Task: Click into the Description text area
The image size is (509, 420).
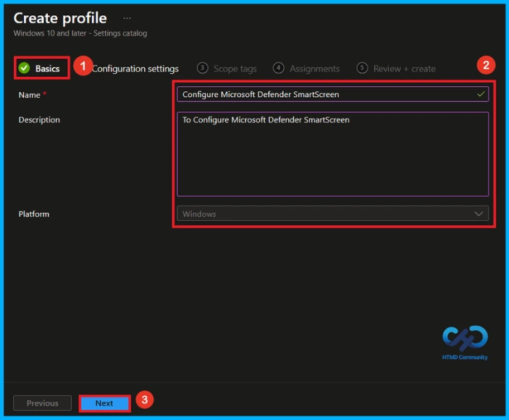Action: click(332, 154)
